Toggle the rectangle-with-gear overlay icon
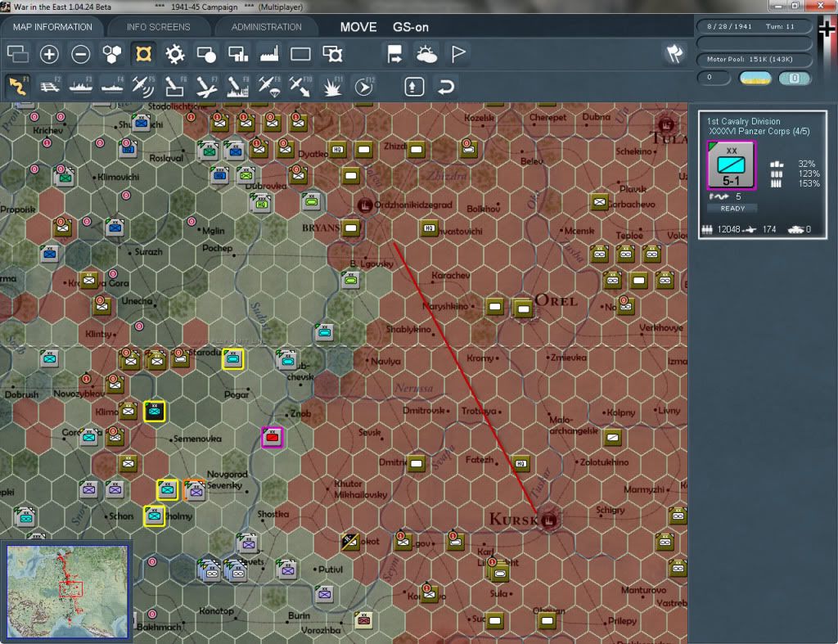Viewport: 838px width, 644px height. 332,54
